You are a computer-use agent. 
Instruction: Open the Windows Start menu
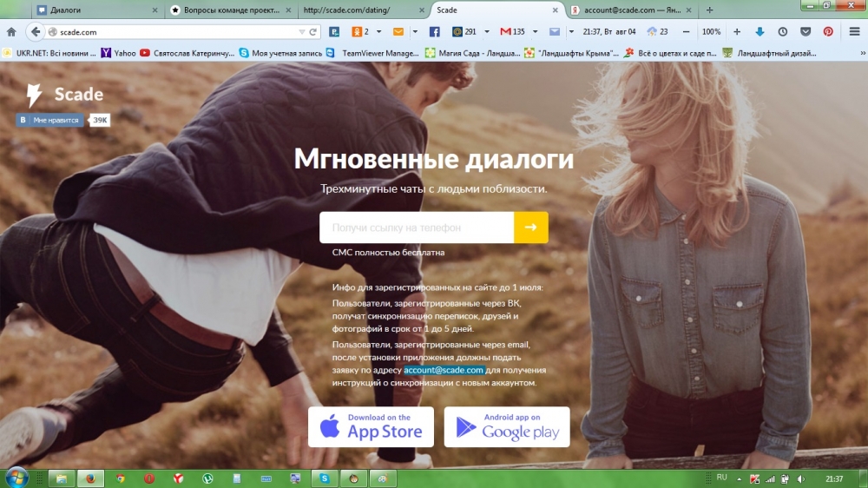point(16,478)
